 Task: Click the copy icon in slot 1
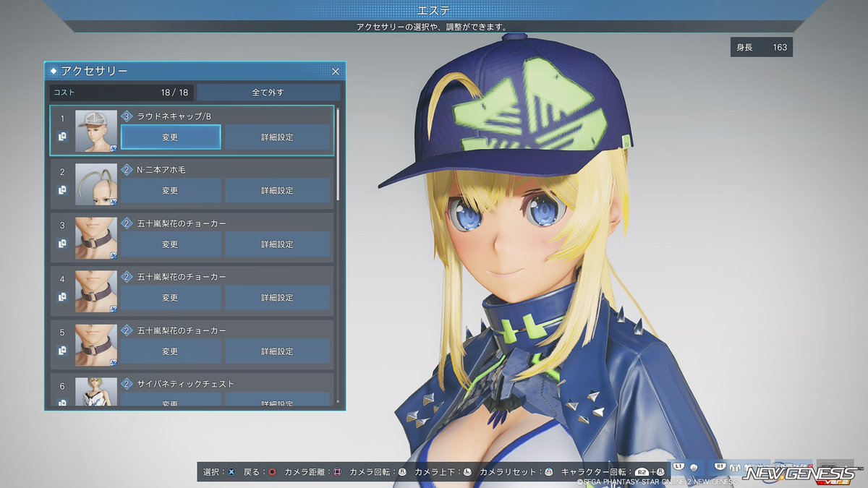coord(62,137)
